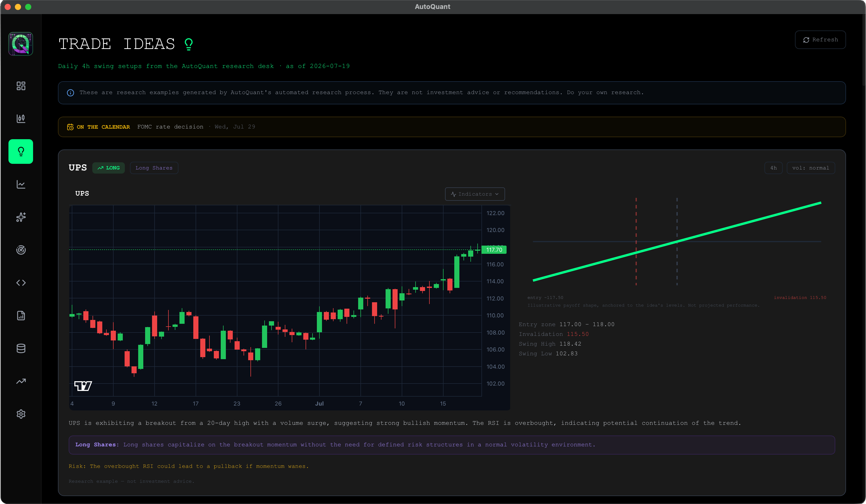Click the FOMC rate decision text
The image size is (866, 504).
170,127
